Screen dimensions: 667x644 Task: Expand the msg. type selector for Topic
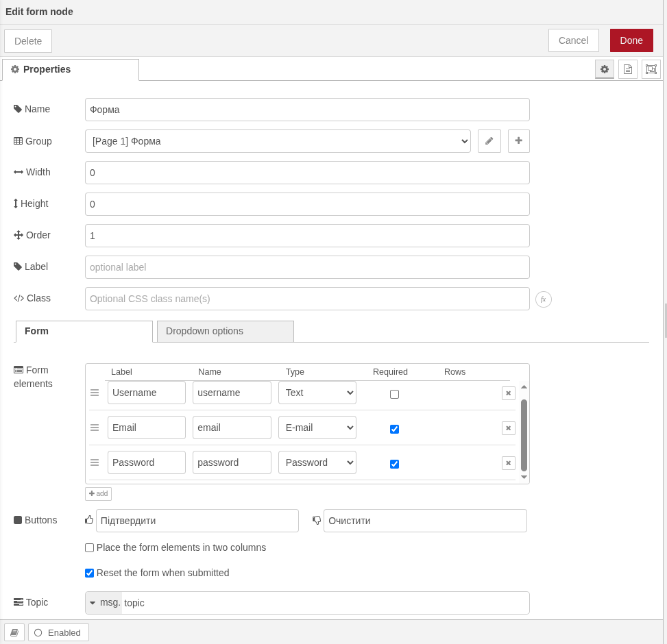pos(104,603)
